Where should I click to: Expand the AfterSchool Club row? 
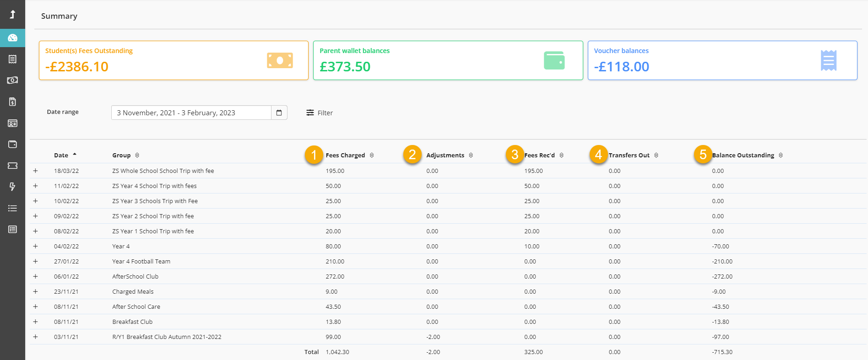click(35, 276)
